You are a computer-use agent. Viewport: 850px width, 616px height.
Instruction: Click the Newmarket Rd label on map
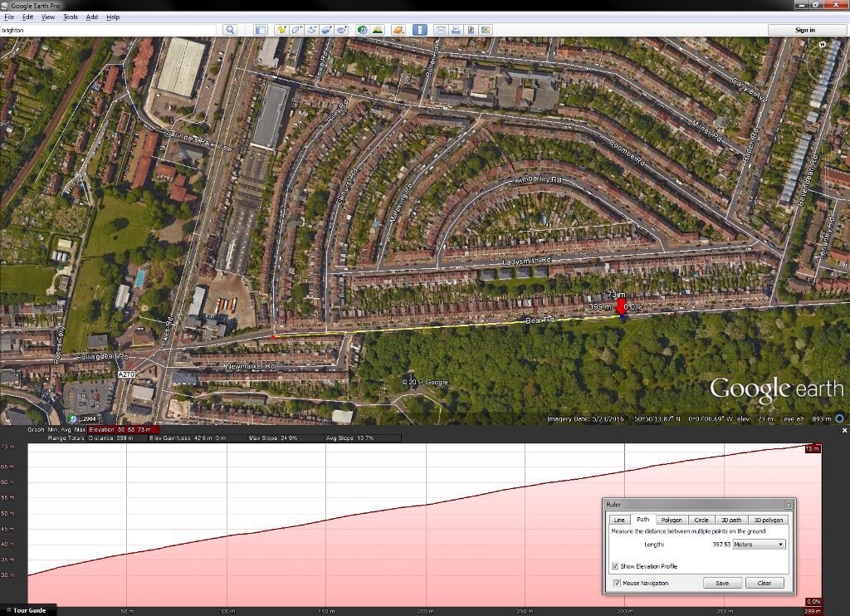250,367
